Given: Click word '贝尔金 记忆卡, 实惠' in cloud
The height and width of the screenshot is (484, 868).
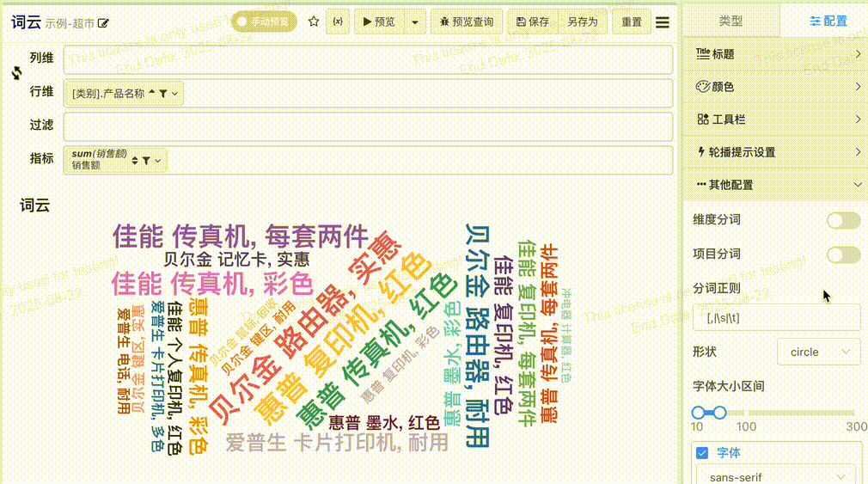Looking at the screenshot, I should click(236, 259).
